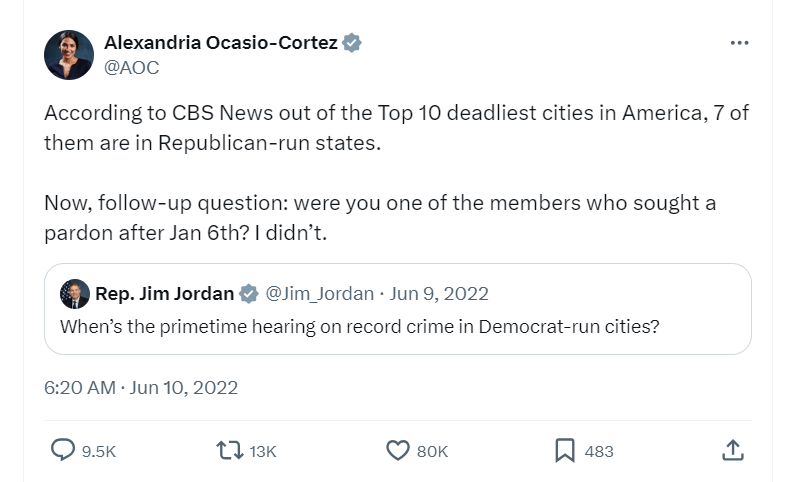Click the @Jim_Jordan handle
This screenshot has height=482, width=800.
click(x=320, y=293)
